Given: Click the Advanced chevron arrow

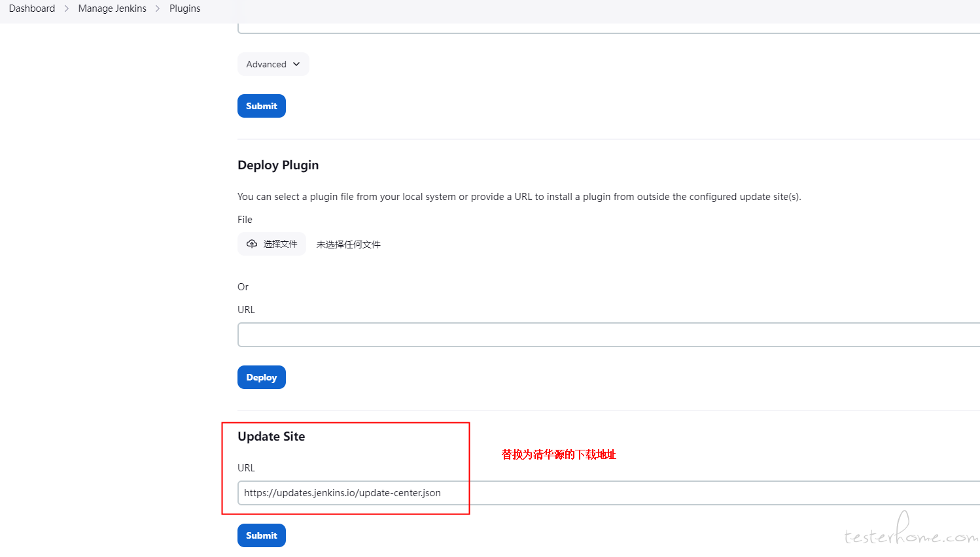Looking at the screenshot, I should [296, 64].
